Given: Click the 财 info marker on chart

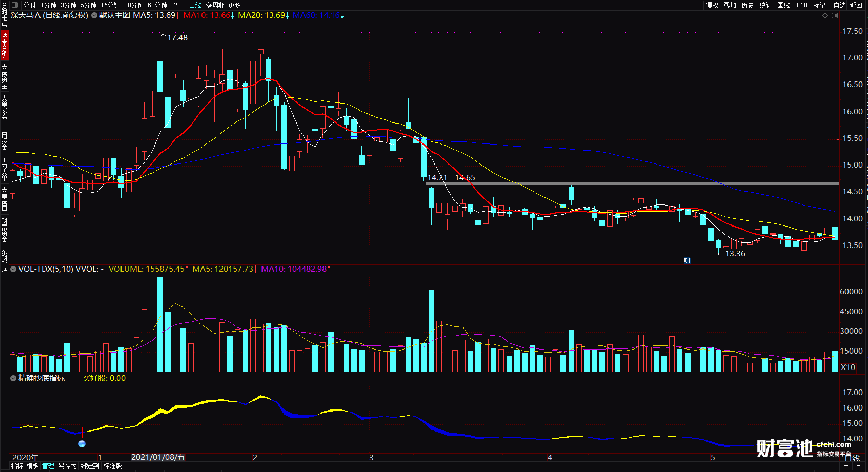Looking at the screenshot, I should point(687,261).
